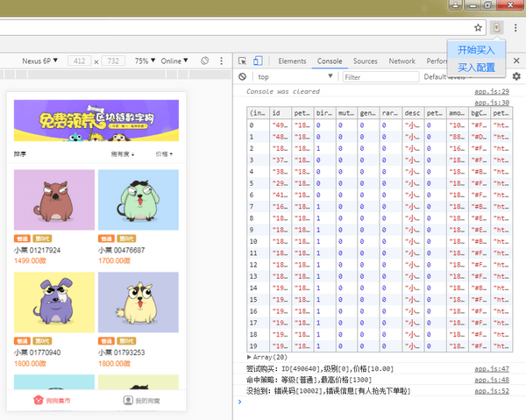
Task: Click the width field showing 412
Action: pyautogui.click(x=79, y=61)
